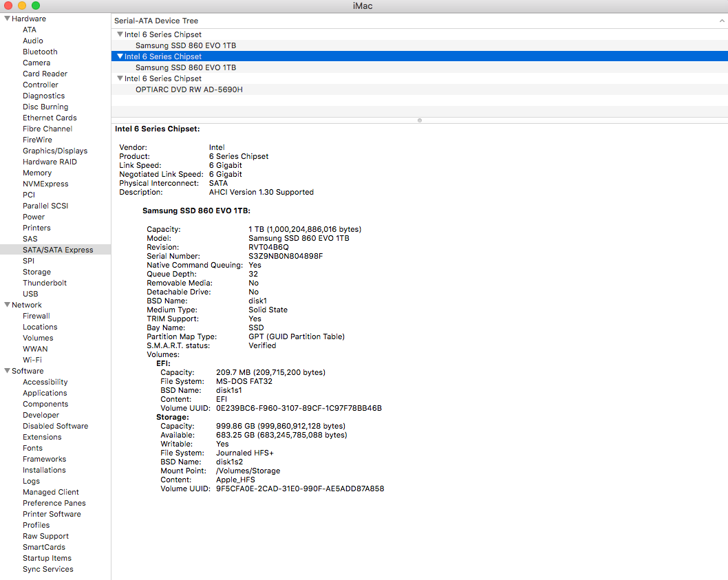Collapse the Software section triangle

7,371
